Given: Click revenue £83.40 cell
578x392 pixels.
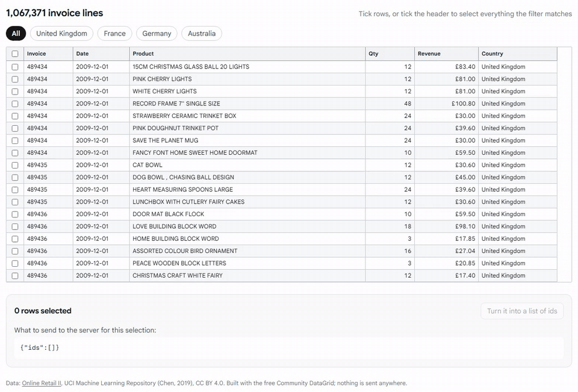Looking at the screenshot, I should pos(446,67).
